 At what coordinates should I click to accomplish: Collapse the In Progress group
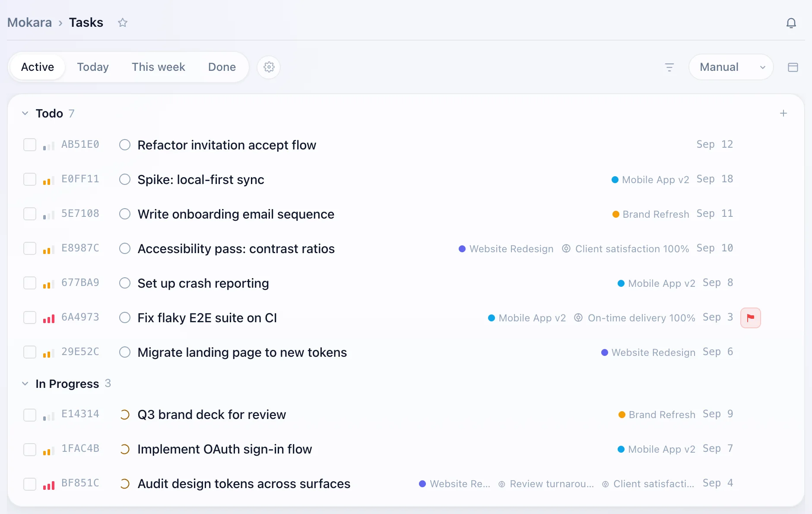click(25, 384)
